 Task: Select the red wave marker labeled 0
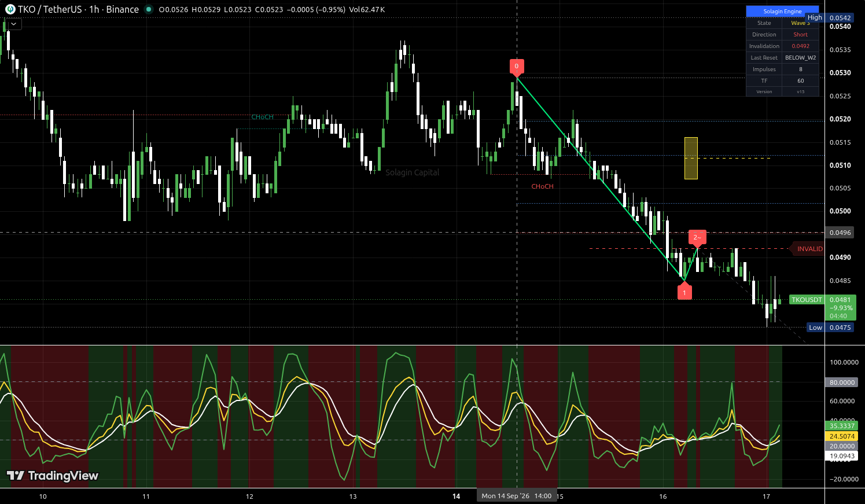(x=517, y=67)
